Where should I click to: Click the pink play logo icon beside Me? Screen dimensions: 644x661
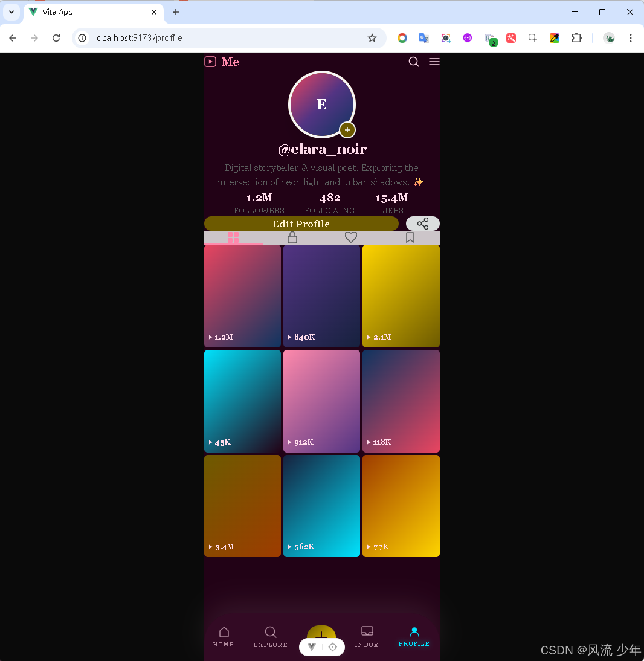pyautogui.click(x=210, y=62)
